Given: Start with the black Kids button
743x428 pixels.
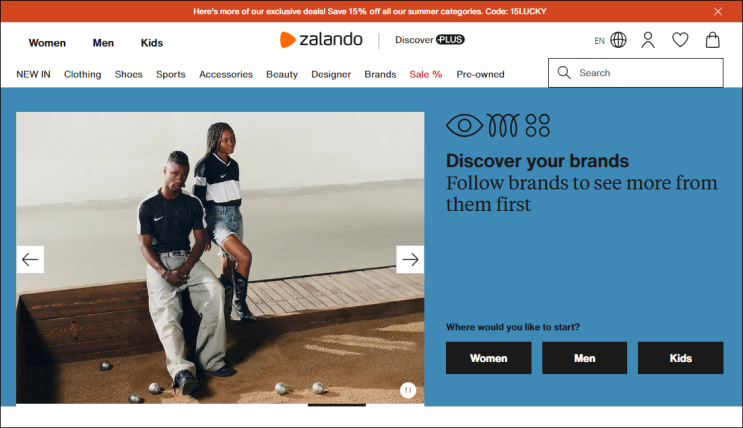Looking at the screenshot, I should pos(680,358).
